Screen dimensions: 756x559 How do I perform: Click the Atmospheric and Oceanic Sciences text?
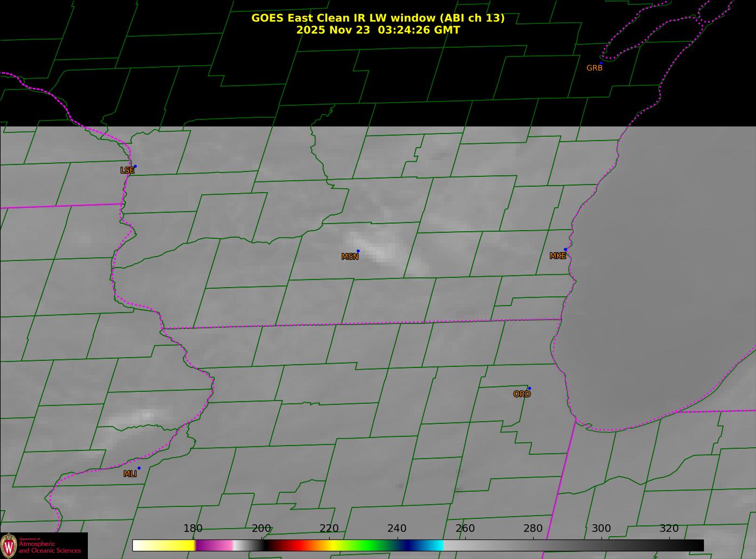[x=50, y=547]
